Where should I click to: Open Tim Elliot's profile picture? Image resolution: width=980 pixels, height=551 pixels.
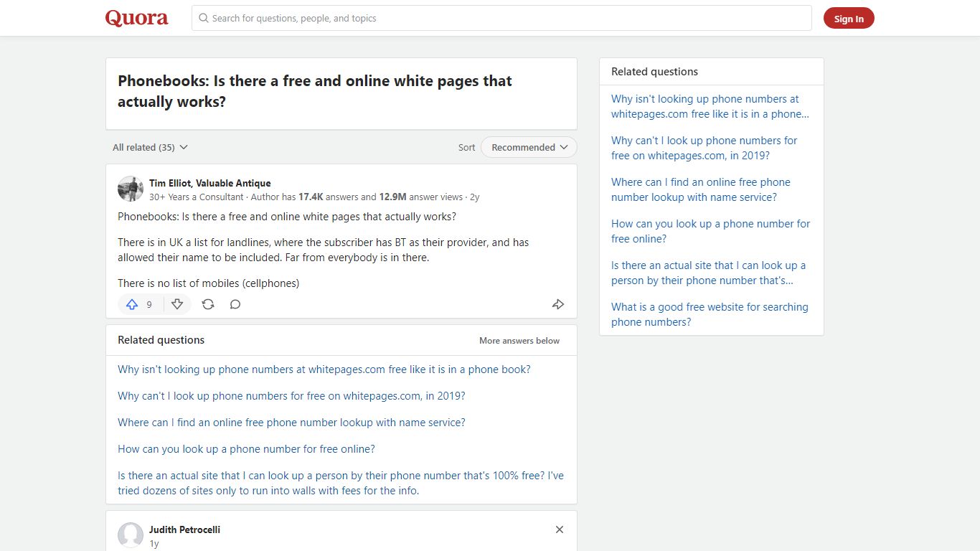(x=131, y=189)
